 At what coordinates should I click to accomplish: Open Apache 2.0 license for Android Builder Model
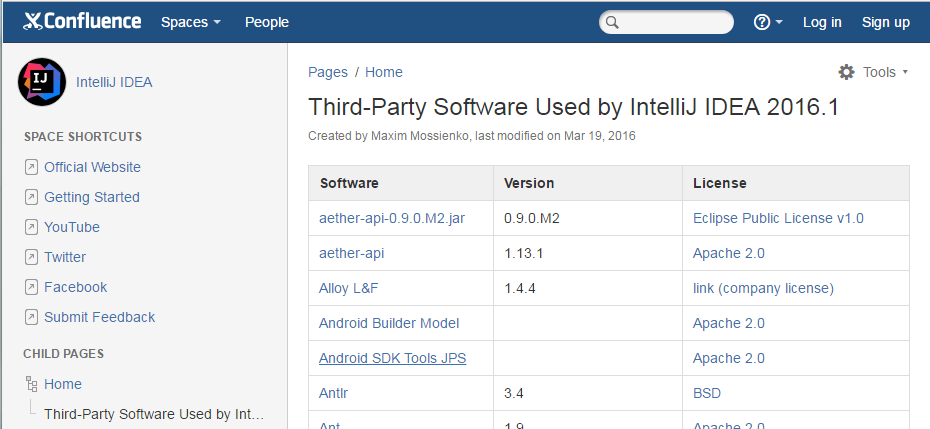click(x=729, y=323)
